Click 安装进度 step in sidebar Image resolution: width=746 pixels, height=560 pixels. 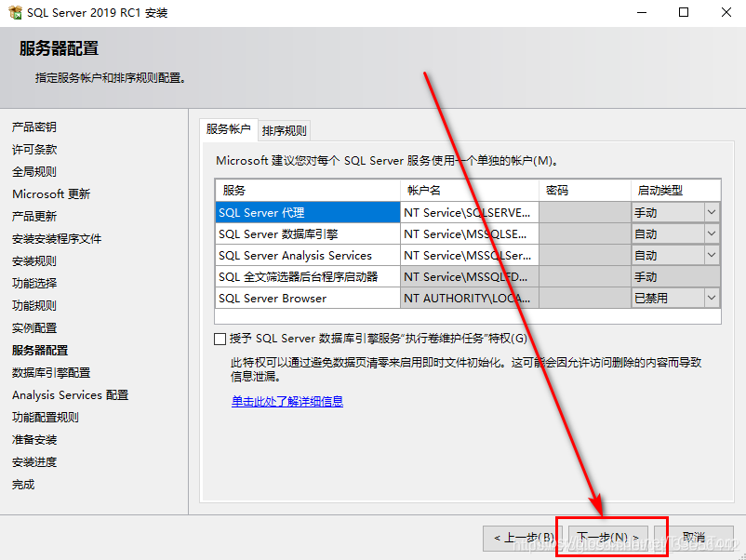[34, 462]
